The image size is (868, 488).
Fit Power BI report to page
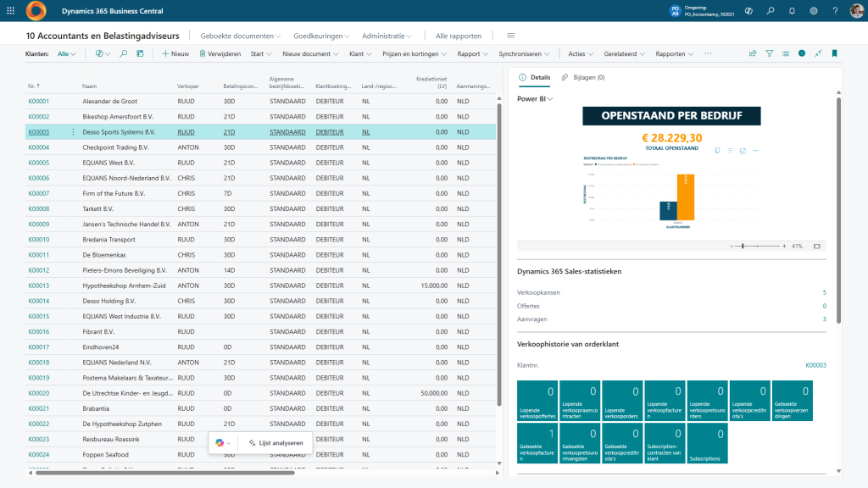point(816,247)
